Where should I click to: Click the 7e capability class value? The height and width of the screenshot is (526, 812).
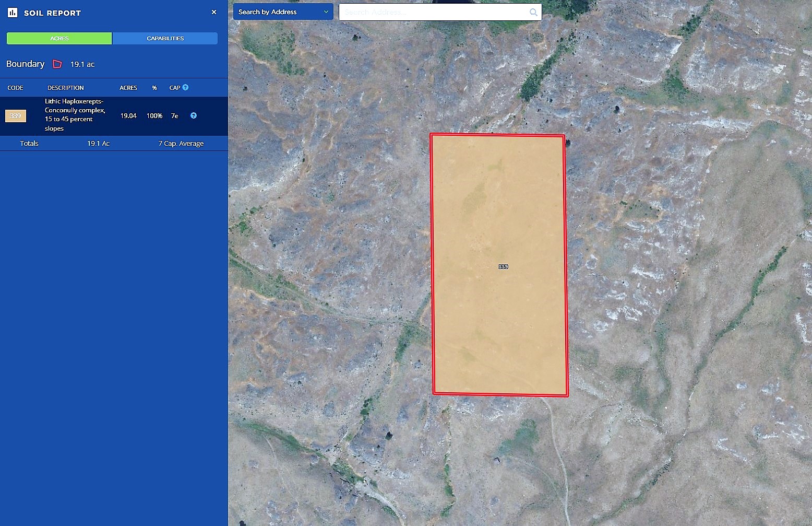coord(175,115)
